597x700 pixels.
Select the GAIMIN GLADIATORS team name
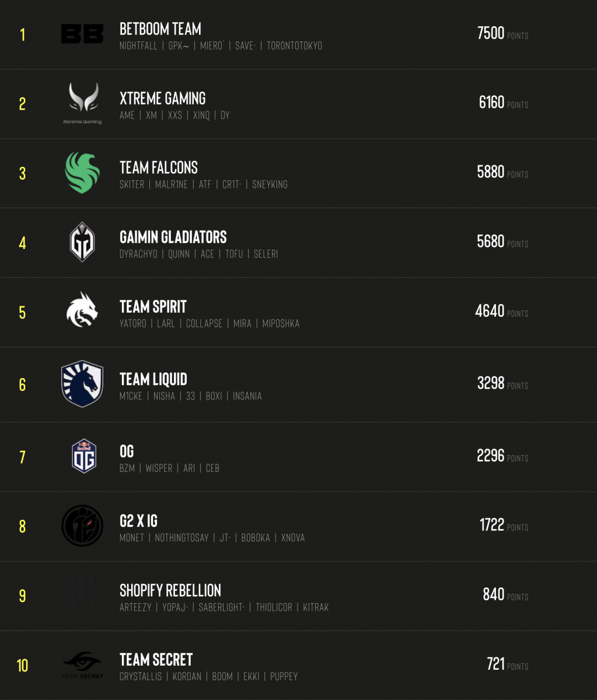click(173, 237)
